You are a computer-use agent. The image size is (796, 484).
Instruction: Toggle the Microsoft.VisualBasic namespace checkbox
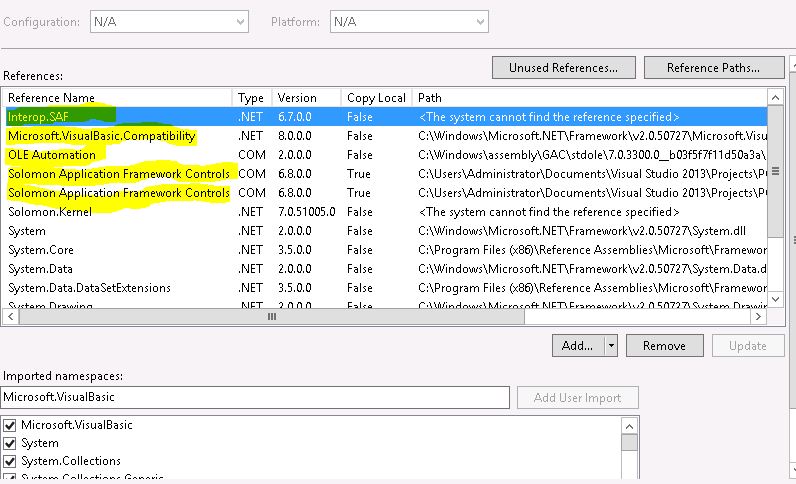click(10, 425)
